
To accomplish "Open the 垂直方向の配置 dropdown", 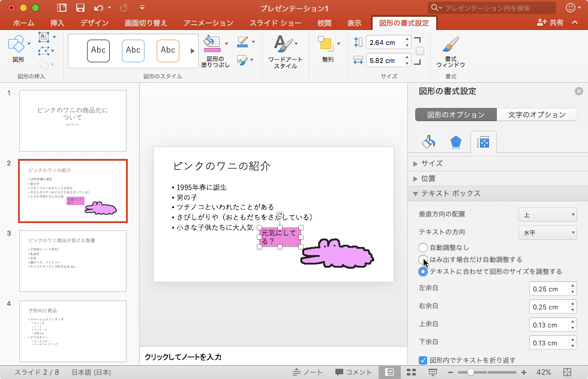I will point(547,214).
